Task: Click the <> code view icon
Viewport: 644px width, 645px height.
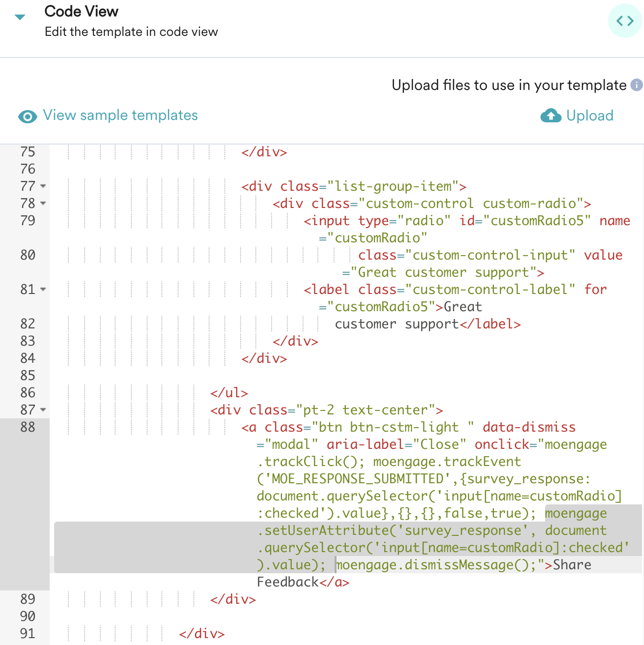Action: coord(624,21)
